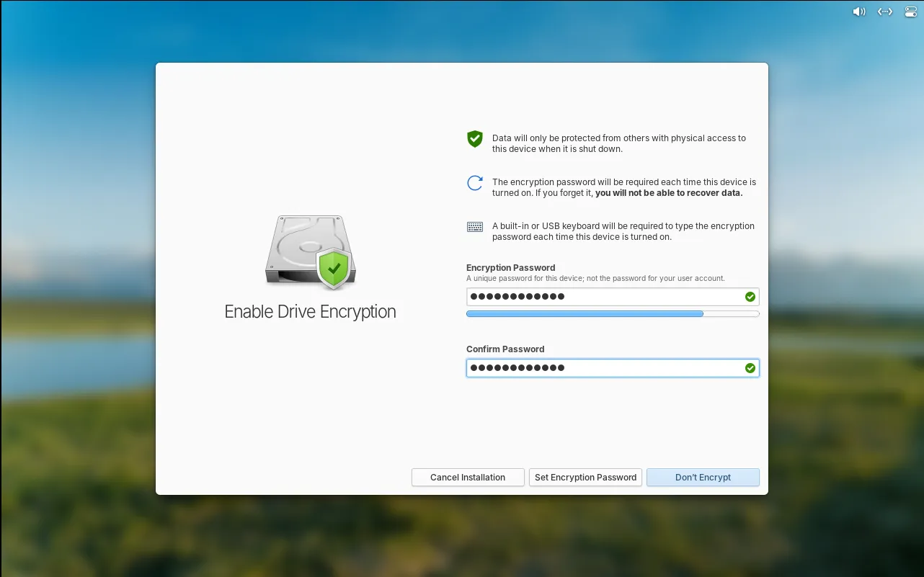Click the bold data recovery warning text
924x577 pixels.
[668, 193]
